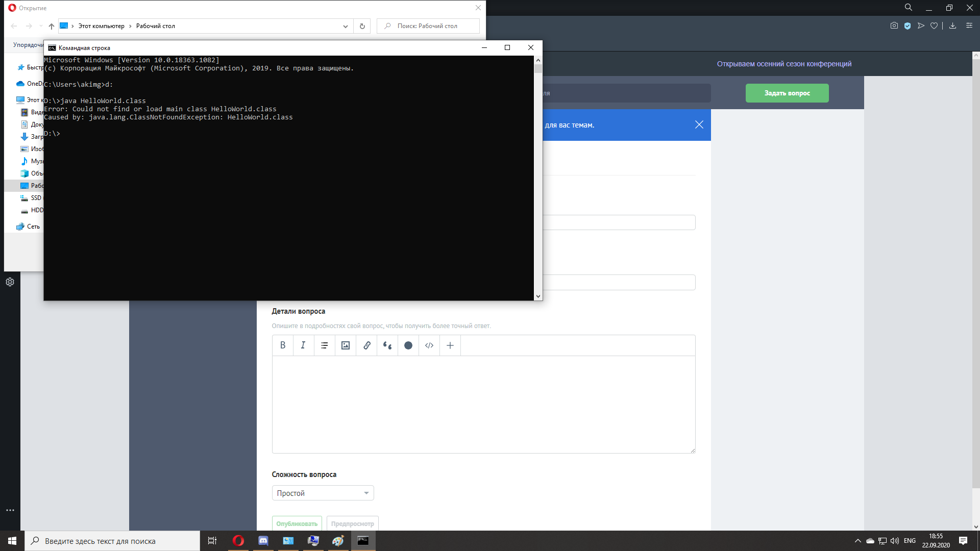Screen dimensions: 980x551
Task: Click the Opera My Flow send icon
Action: (x=921, y=26)
